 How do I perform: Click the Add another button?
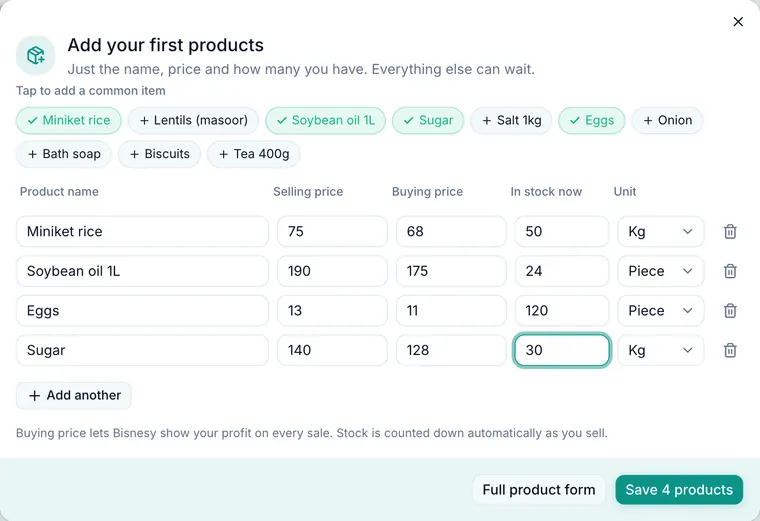74,395
